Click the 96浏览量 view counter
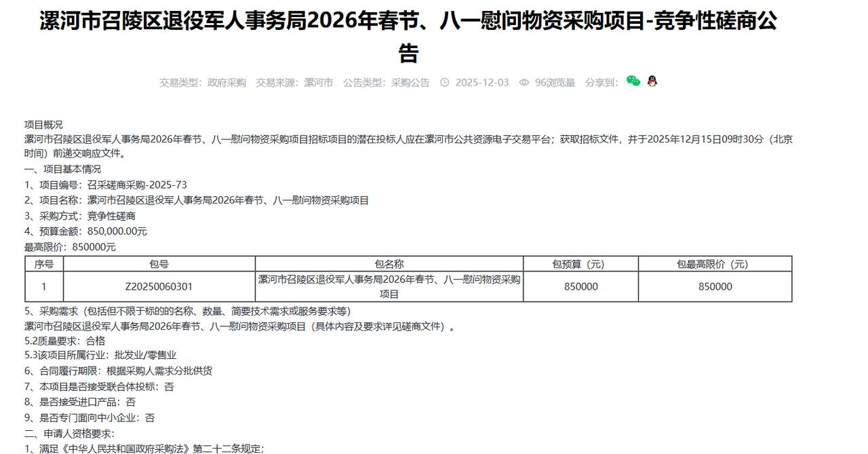 (x=555, y=82)
